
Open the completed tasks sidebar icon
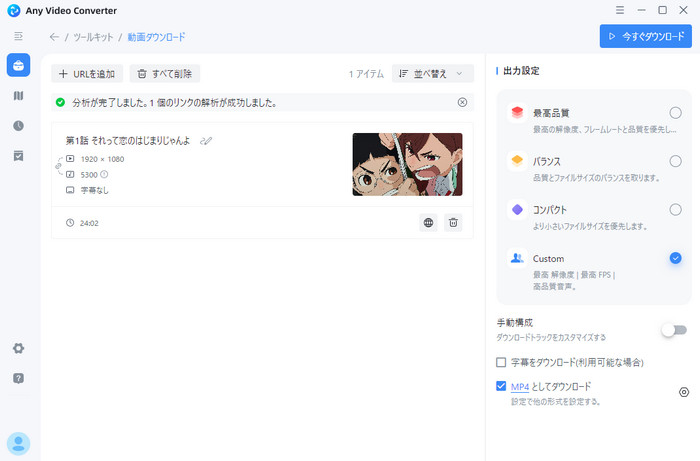[18, 156]
